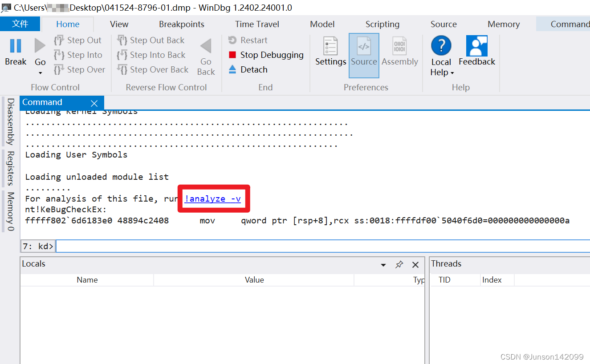The width and height of the screenshot is (590, 364).
Task: Click Step Into in Flow Control
Action: tap(78, 55)
